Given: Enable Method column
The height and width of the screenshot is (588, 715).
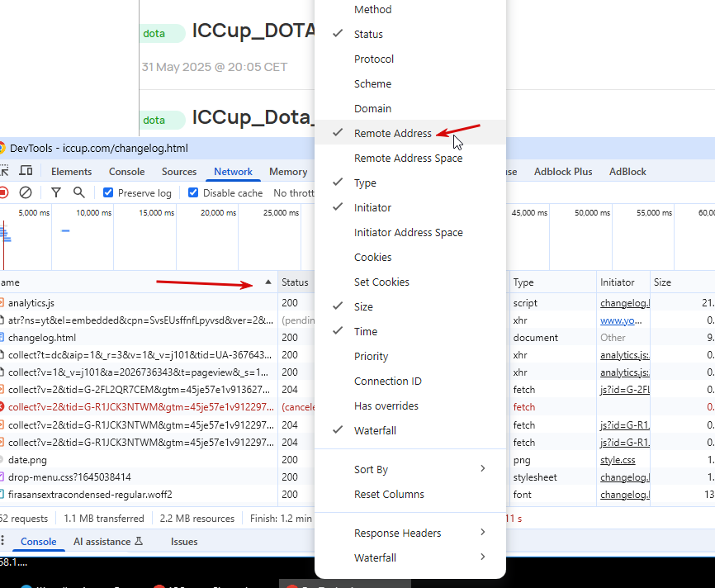Looking at the screenshot, I should tap(410, 10).
